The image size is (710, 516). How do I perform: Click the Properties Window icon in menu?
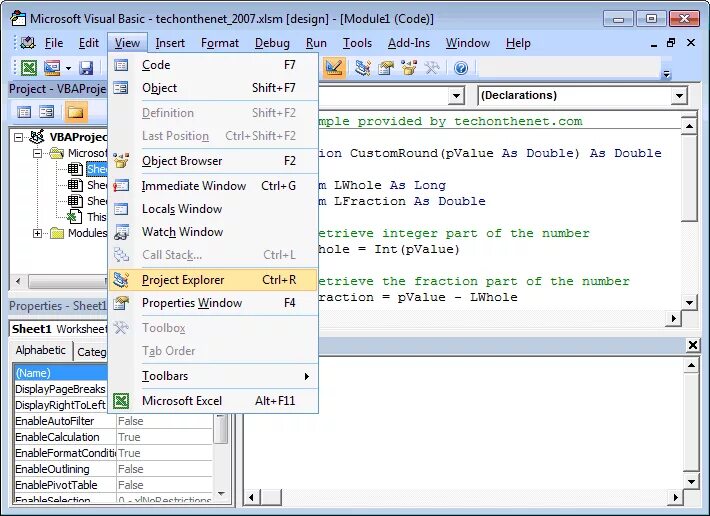pyautogui.click(x=121, y=303)
